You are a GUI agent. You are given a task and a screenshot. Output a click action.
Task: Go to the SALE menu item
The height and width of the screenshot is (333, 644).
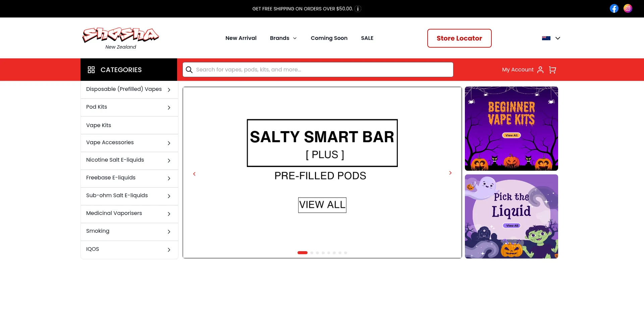click(x=367, y=38)
